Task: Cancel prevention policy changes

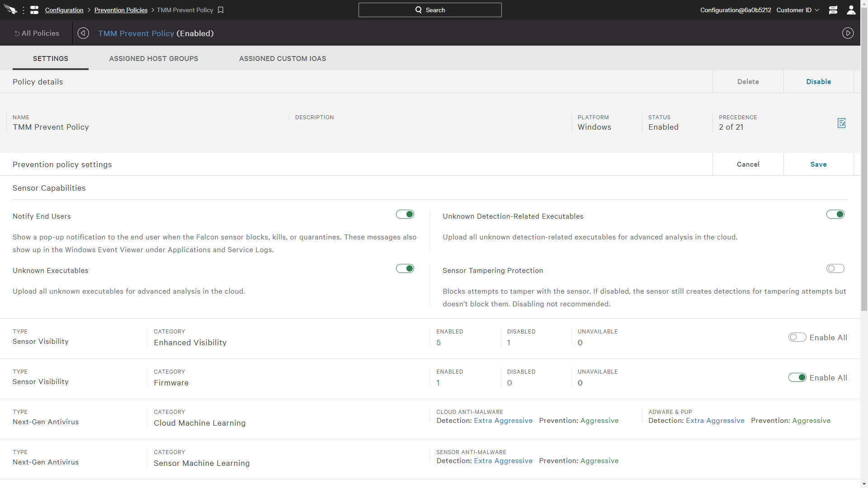Action: click(x=748, y=164)
